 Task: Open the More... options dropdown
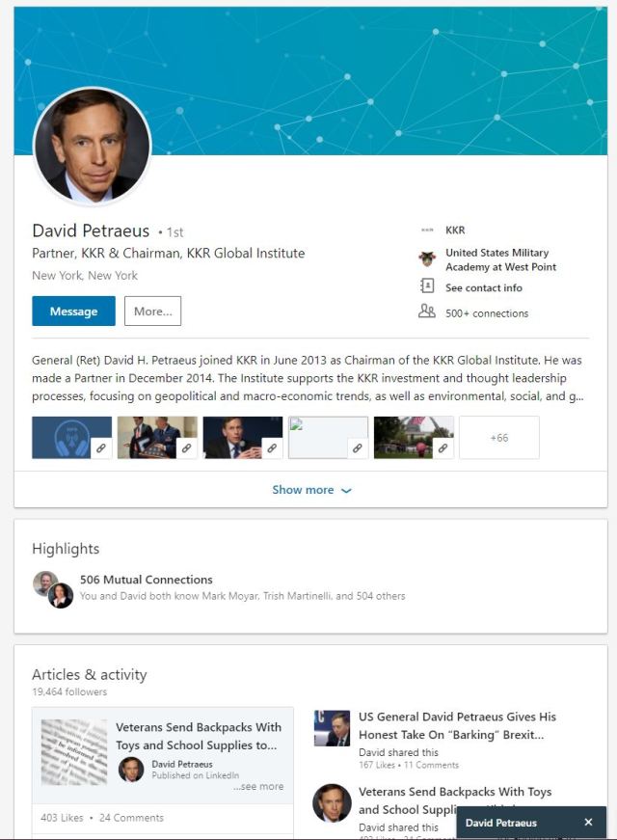point(152,312)
